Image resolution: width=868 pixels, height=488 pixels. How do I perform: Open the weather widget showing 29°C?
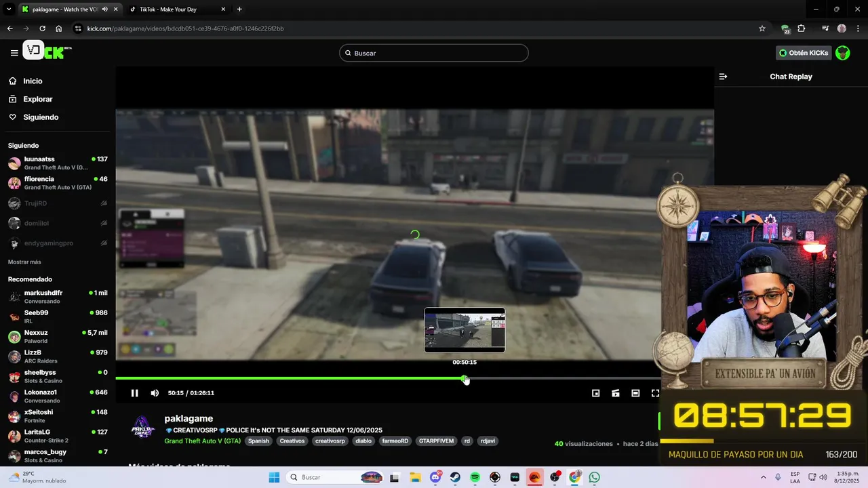(x=37, y=477)
